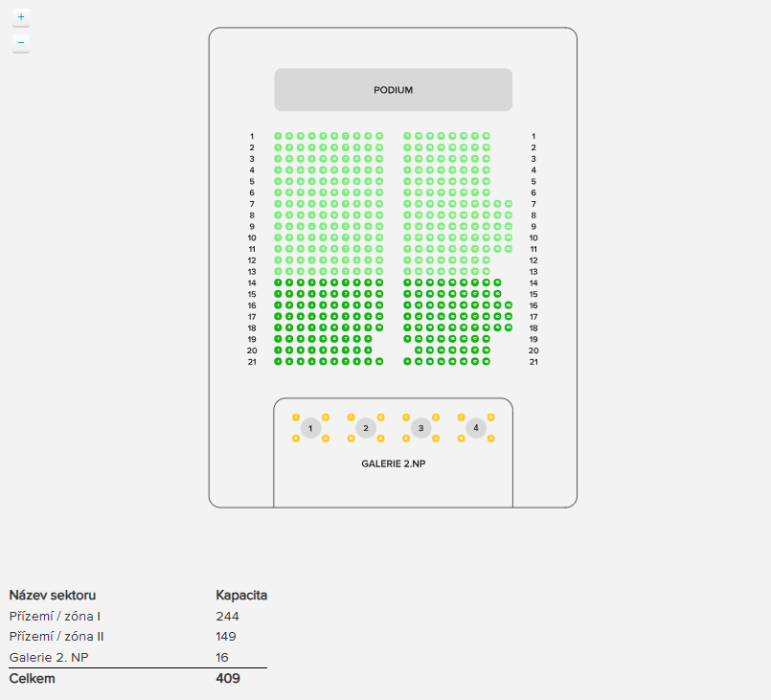The image size is (771, 700).
Task: Select rightmost seat in row 18
Action: click(x=509, y=327)
